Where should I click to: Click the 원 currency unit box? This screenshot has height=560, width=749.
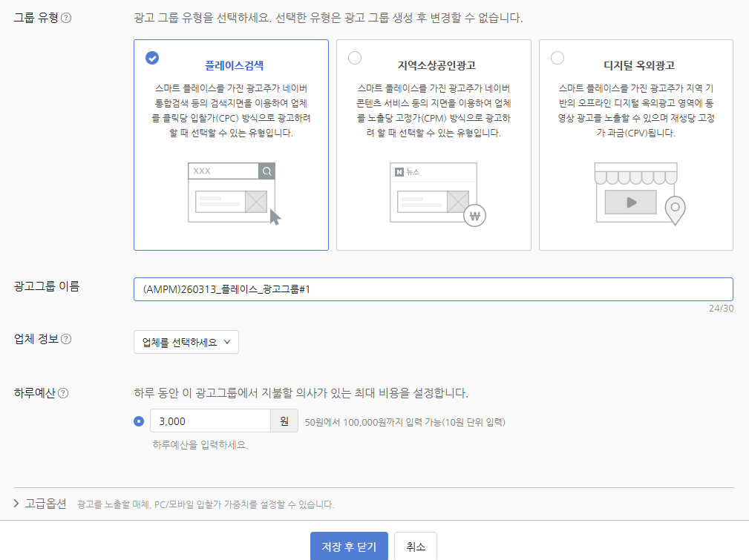pos(284,421)
